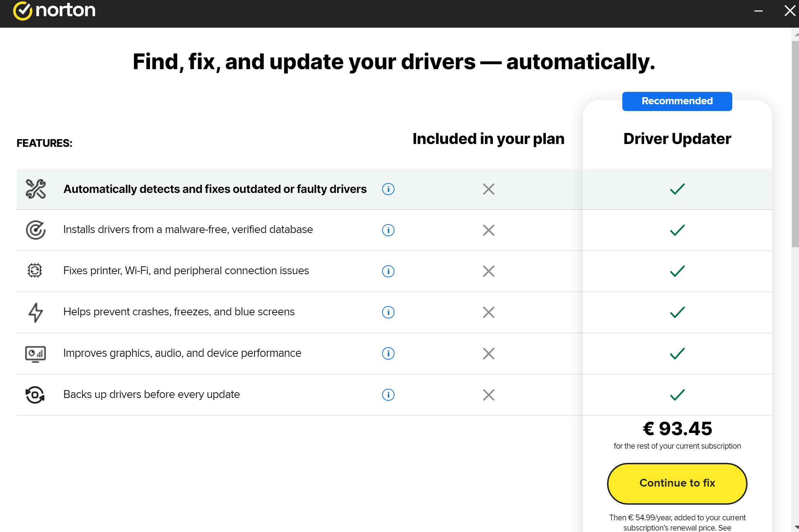This screenshot has height=532, width=799.
Task: Click the Norton logo in title bar
Action: [54, 10]
